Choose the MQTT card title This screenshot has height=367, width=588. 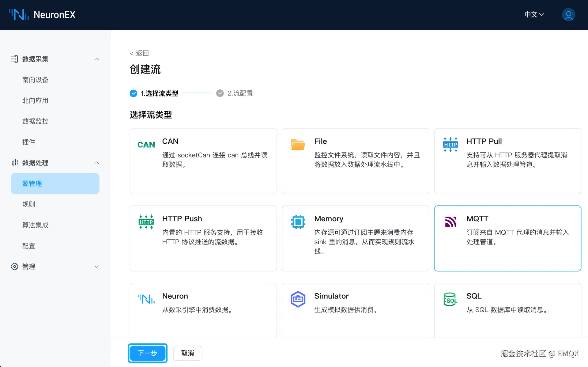(477, 218)
